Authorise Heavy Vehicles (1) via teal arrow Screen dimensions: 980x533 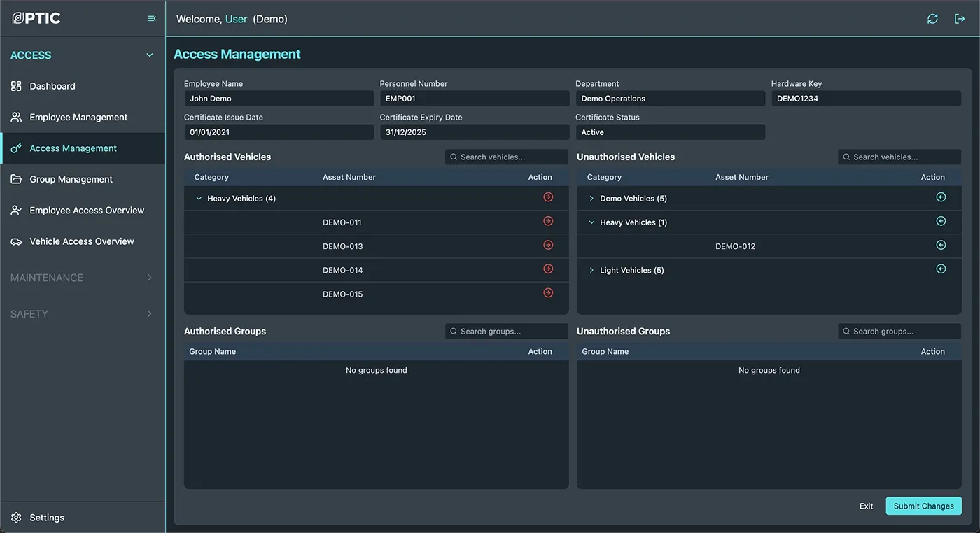[941, 221]
